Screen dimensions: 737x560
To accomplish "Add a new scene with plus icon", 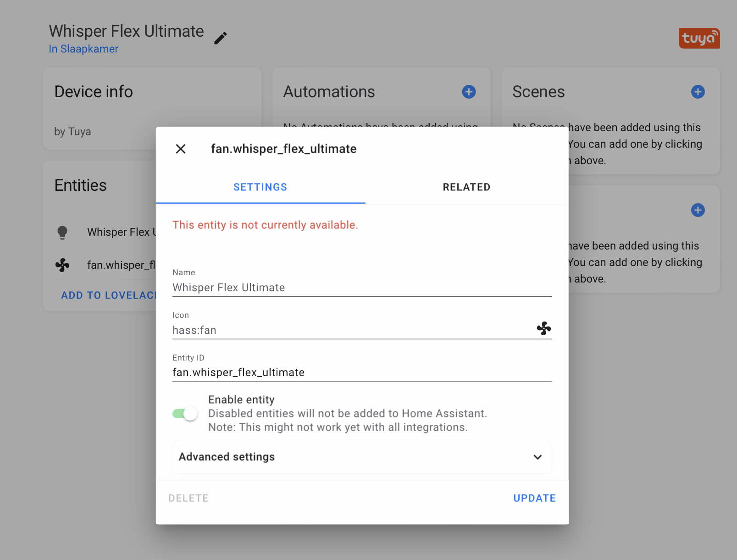I will [x=698, y=92].
